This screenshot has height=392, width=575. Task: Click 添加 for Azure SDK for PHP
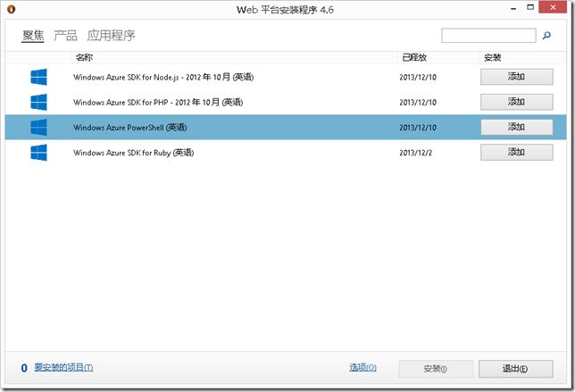coord(517,102)
